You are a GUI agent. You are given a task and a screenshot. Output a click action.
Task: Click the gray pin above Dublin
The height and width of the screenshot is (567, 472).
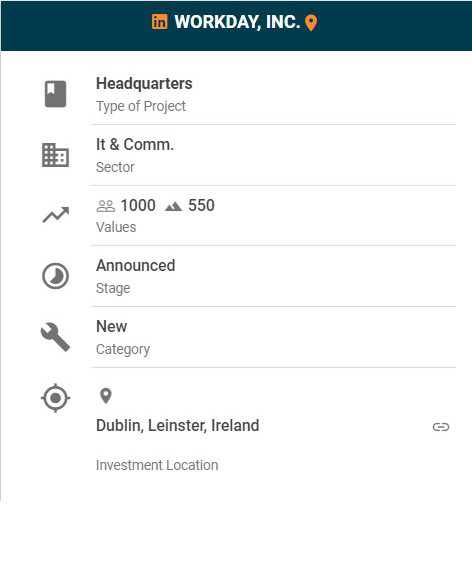click(106, 396)
